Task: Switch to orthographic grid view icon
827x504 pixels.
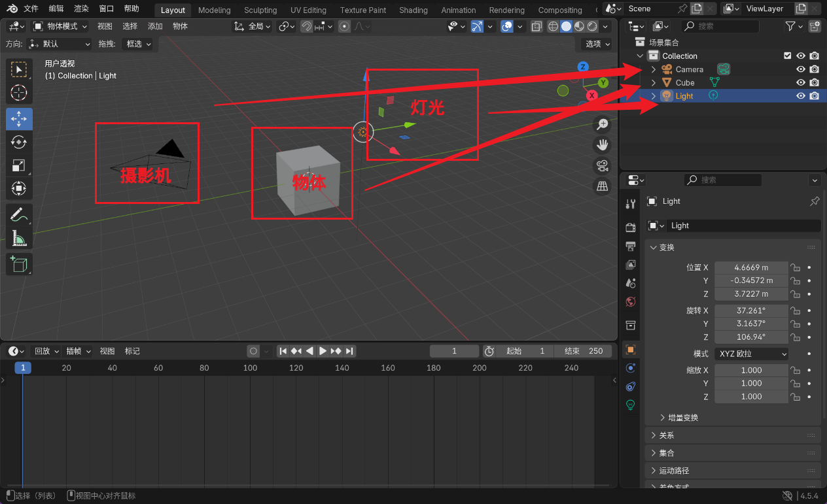Action: click(x=602, y=187)
